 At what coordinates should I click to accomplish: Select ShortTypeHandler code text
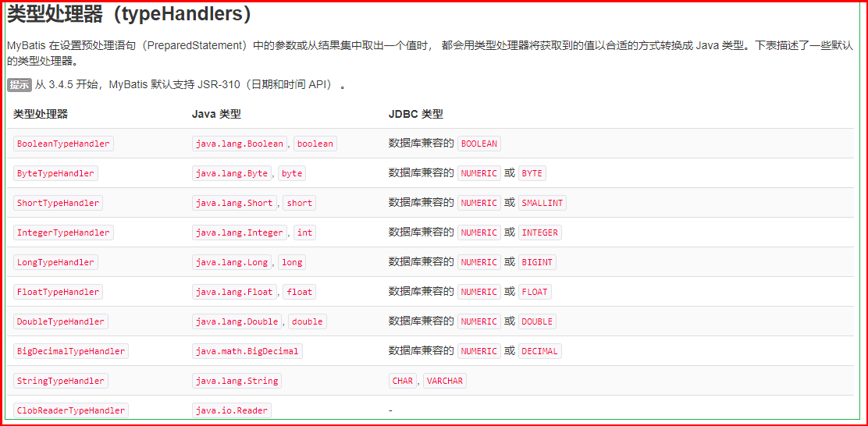pyautogui.click(x=58, y=203)
